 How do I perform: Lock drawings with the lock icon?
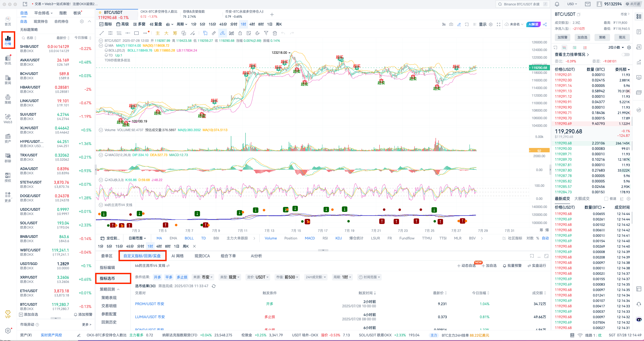coord(240,33)
